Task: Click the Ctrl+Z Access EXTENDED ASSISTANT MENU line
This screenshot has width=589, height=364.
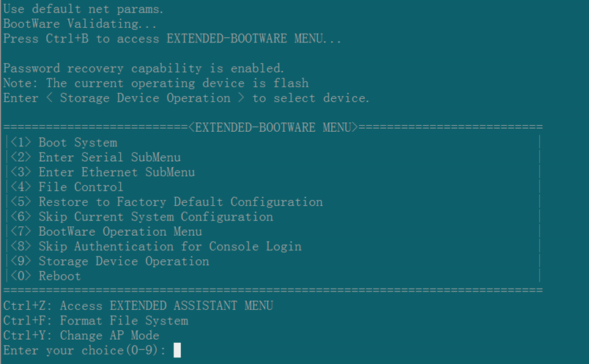Action: [138, 306]
